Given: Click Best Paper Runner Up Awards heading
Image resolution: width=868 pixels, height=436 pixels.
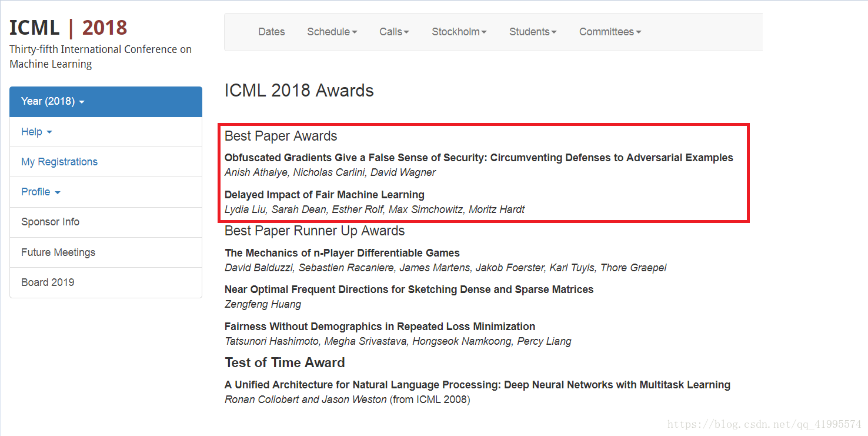Looking at the screenshot, I should click(315, 231).
